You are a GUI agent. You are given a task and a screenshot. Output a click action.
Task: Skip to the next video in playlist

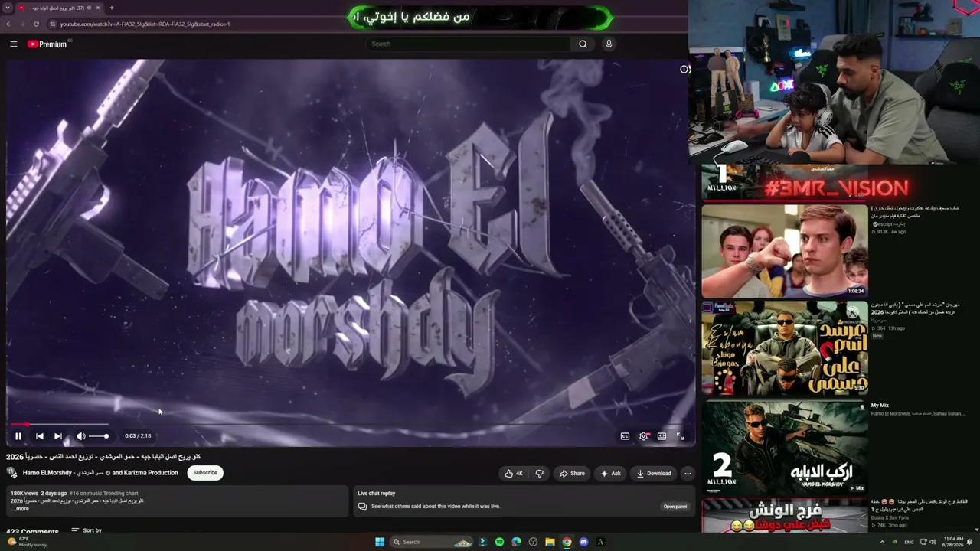57,436
